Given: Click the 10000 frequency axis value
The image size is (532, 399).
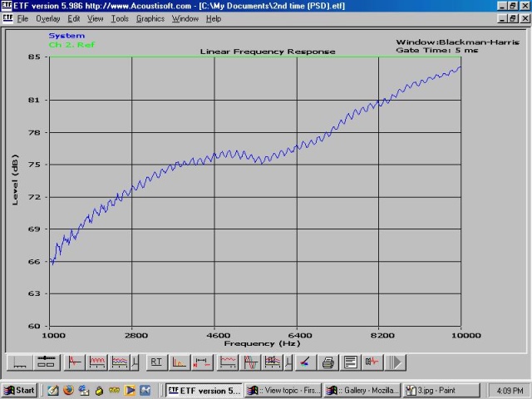Looking at the screenshot, I should click(466, 336).
